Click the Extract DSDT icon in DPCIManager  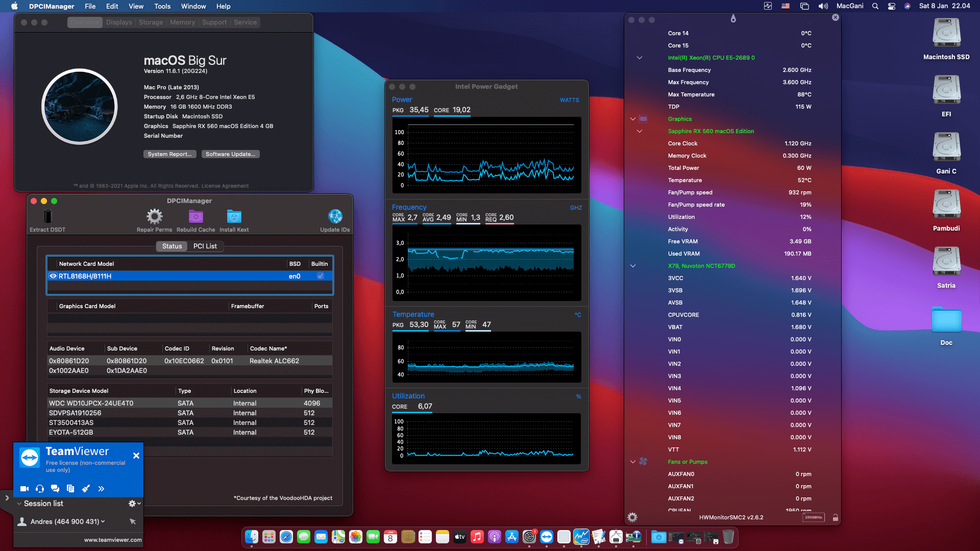47,216
